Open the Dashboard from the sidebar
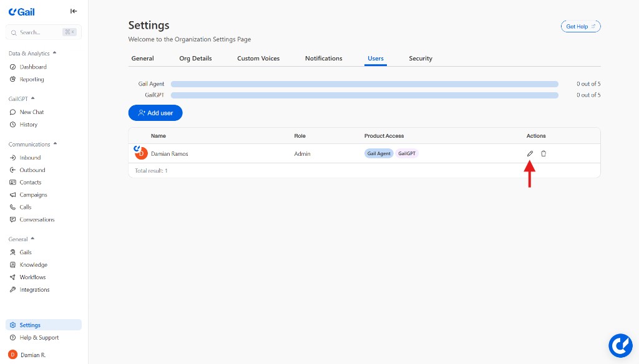 [32, 67]
